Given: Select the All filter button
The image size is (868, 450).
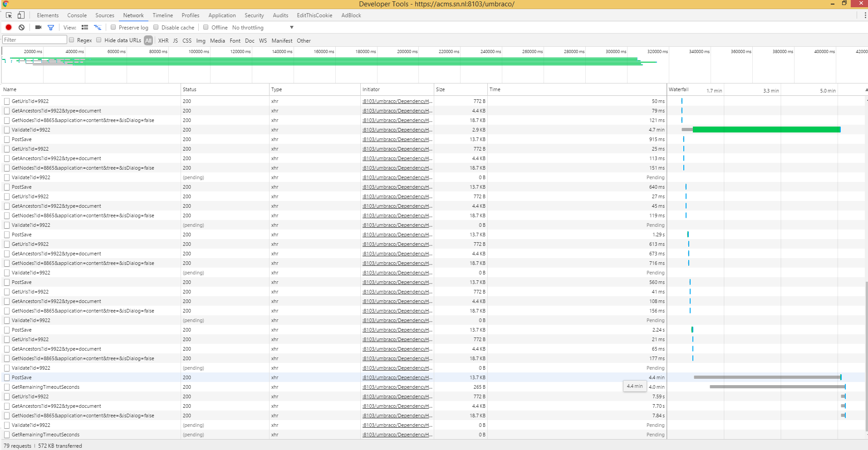Looking at the screenshot, I should (148, 40).
